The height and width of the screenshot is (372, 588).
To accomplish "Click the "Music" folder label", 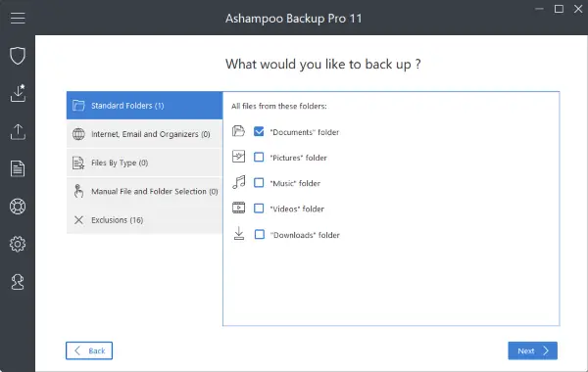I will 295,184.
